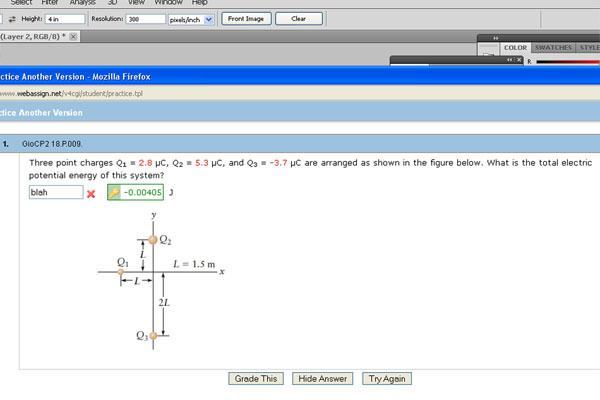Open the Window menu
Viewport: 600px width, 400px height.
click(x=168, y=3)
